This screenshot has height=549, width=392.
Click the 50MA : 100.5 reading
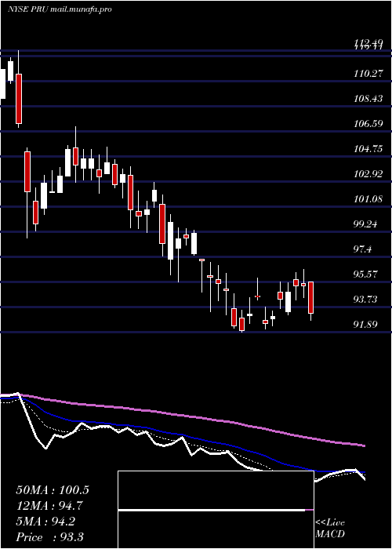[53, 490]
